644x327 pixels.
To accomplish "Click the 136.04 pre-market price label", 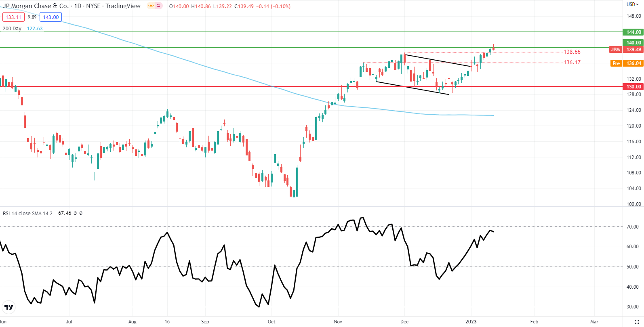I will pyautogui.click(x=633, y=63).
